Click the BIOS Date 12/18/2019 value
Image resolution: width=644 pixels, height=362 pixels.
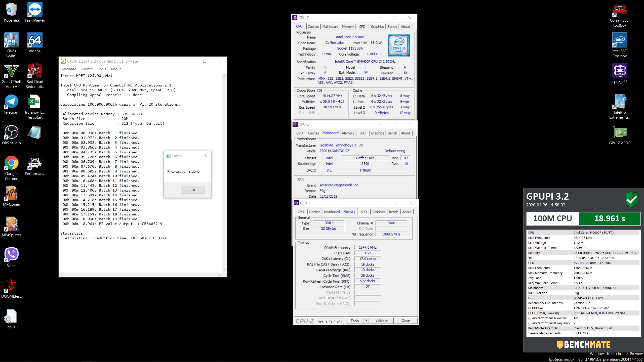tap(328, 196)
